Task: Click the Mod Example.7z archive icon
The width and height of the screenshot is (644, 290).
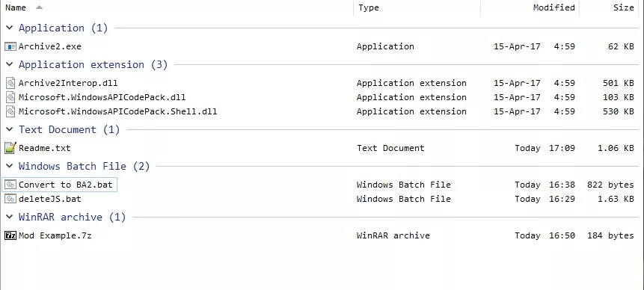Action: tap(10, 235)
